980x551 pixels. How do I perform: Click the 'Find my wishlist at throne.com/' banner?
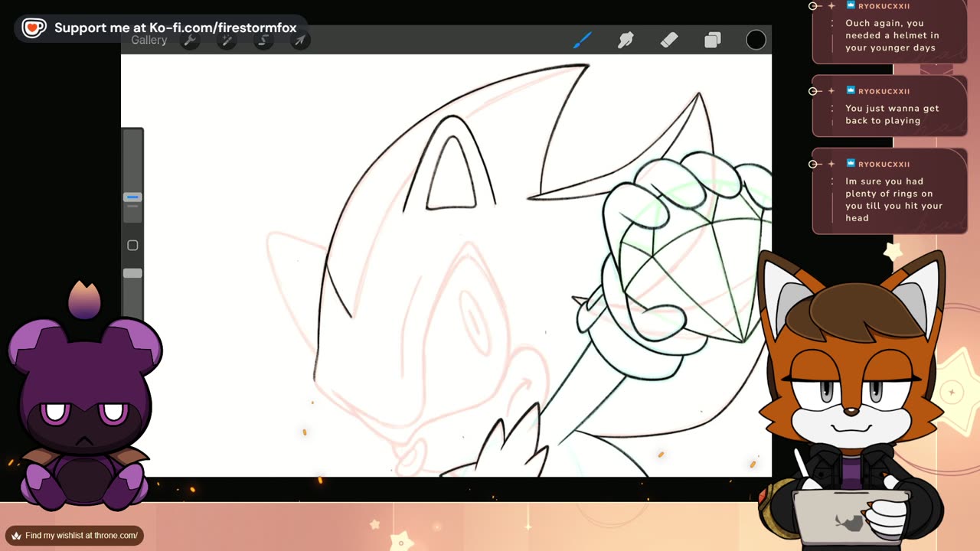75,536
